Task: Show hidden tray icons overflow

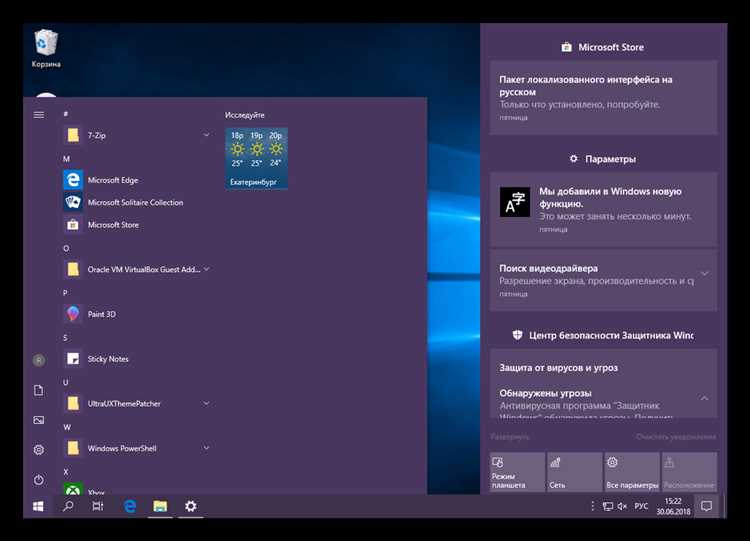Action: (593, 506)
